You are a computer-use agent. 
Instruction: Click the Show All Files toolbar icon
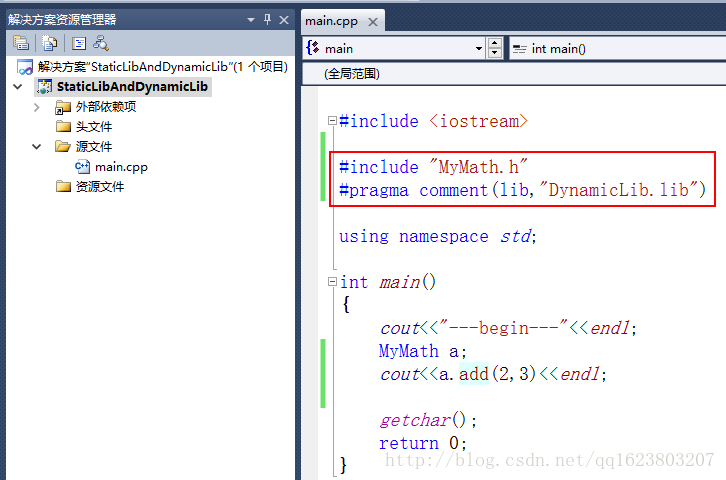49,43
